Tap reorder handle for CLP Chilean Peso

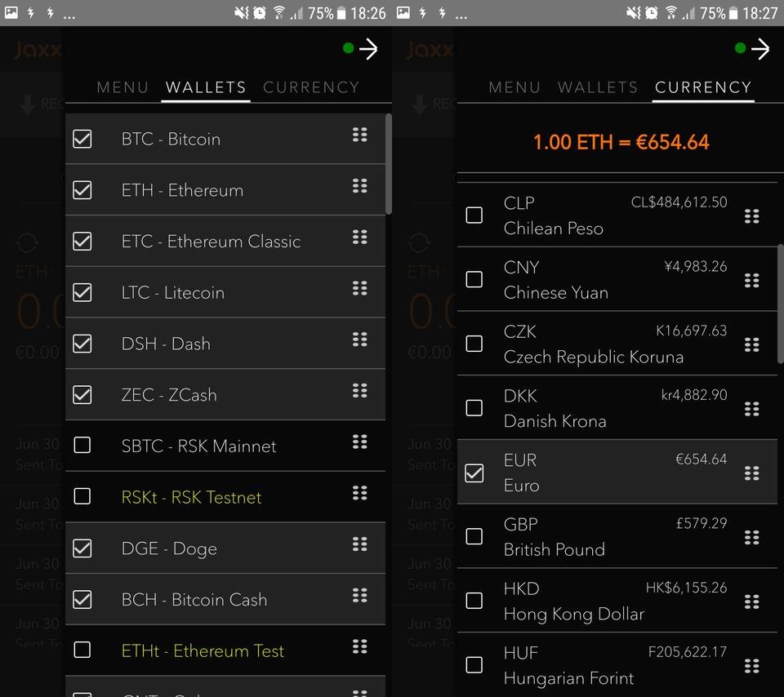[x=752, y=216]
